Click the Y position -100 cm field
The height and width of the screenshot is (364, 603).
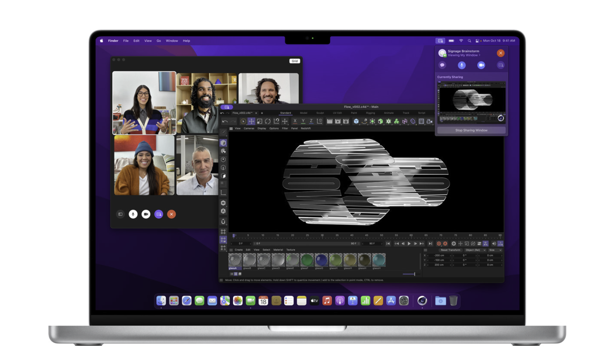pyautogui.click(x=439, y=260)
